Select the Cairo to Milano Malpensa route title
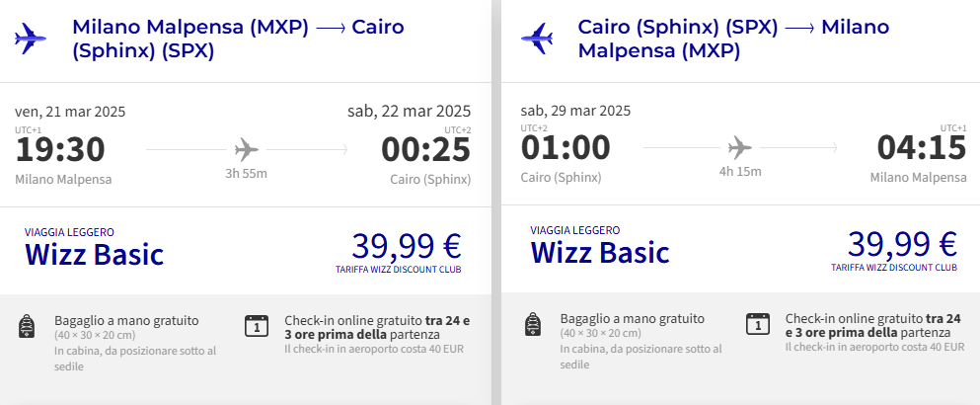Screen dimensions: 980x405 (733, 39)
